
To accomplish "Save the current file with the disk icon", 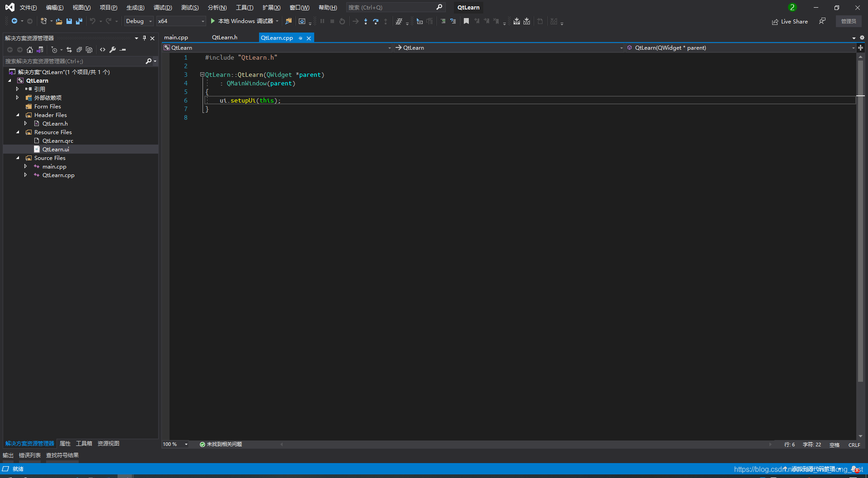I will 69,21.
